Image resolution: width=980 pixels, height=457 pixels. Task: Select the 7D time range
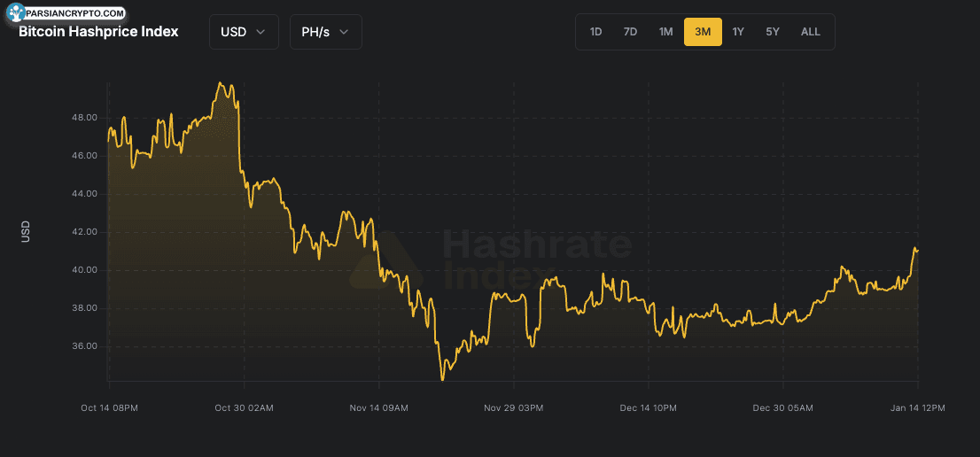click(x=630, y=32)
